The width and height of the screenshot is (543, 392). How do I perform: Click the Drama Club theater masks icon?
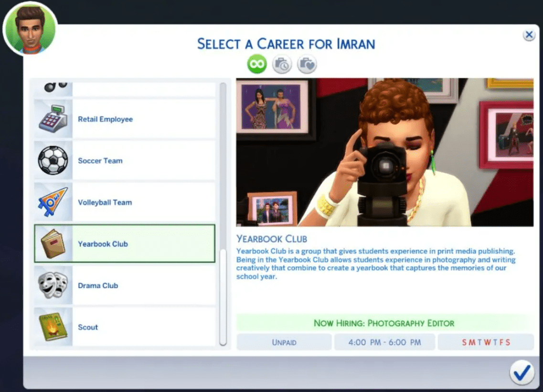pyautogui.click(x=53, y=285)
